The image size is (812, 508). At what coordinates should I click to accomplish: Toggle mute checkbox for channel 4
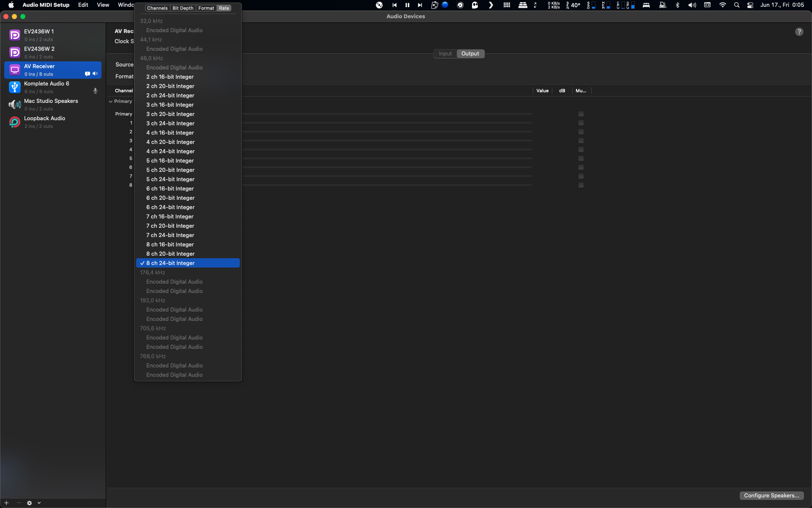point(581,149)
